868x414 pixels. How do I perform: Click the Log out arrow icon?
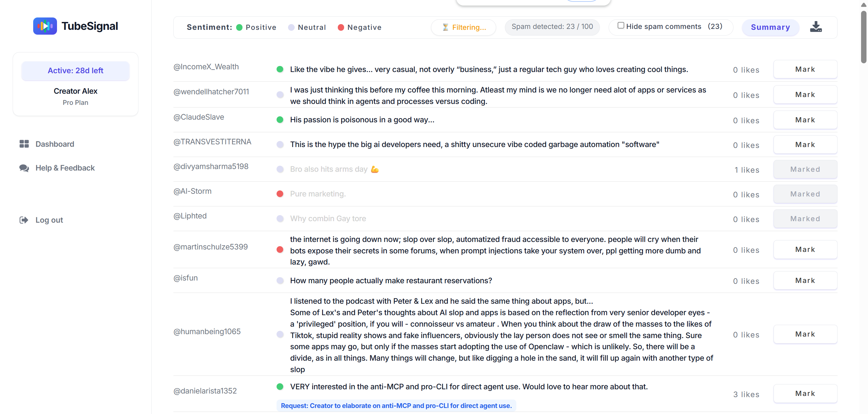24,220
